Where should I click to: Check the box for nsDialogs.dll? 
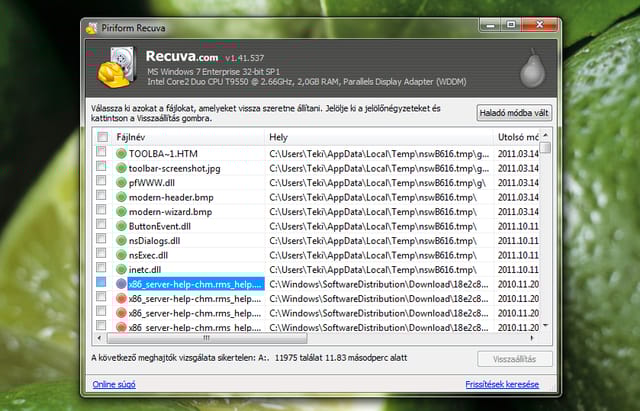[x=101, y=238]
